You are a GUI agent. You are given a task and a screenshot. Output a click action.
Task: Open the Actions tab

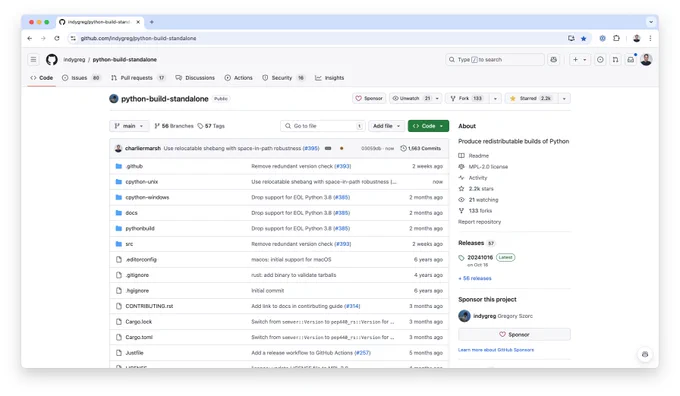[239, 78]
